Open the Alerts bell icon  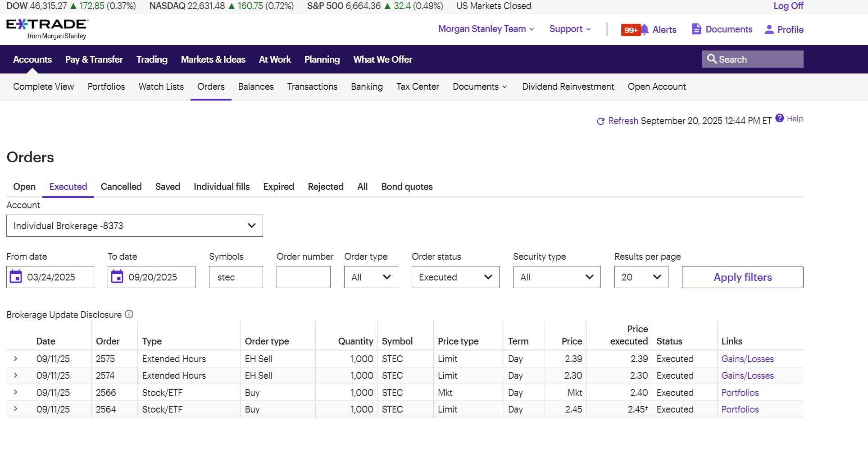[645, 29]
